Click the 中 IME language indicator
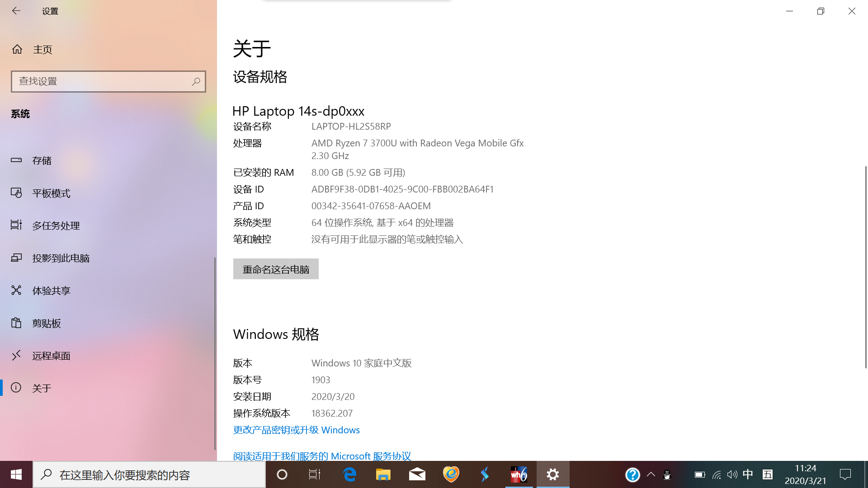This screenshot has width=868, height=488. (x=748, y=474)
